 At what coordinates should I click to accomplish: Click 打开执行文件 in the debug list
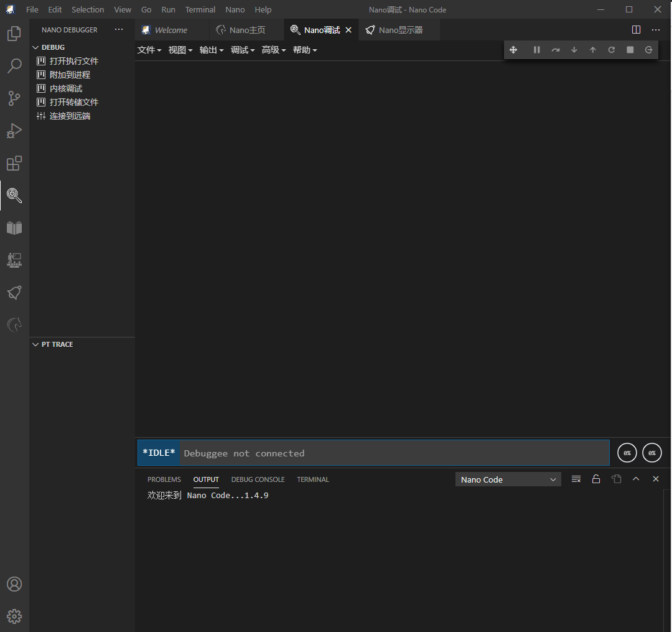pyautogui.click(x=73, y=61)
